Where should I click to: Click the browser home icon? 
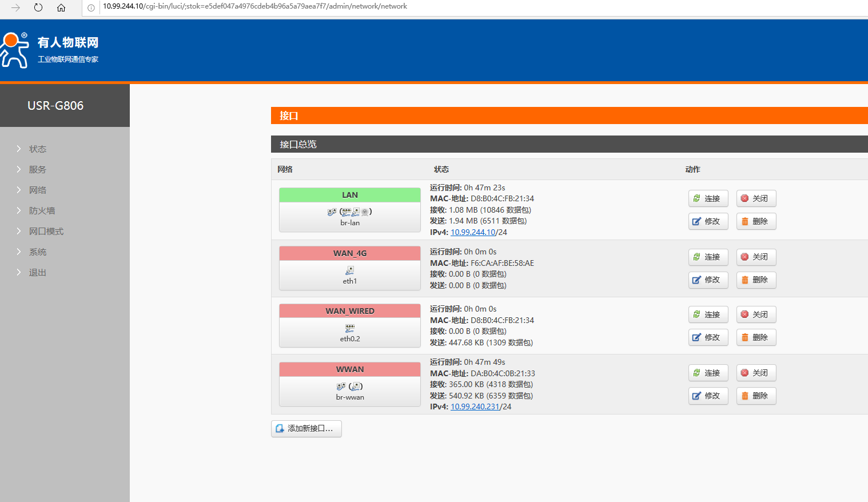point(61,7)
